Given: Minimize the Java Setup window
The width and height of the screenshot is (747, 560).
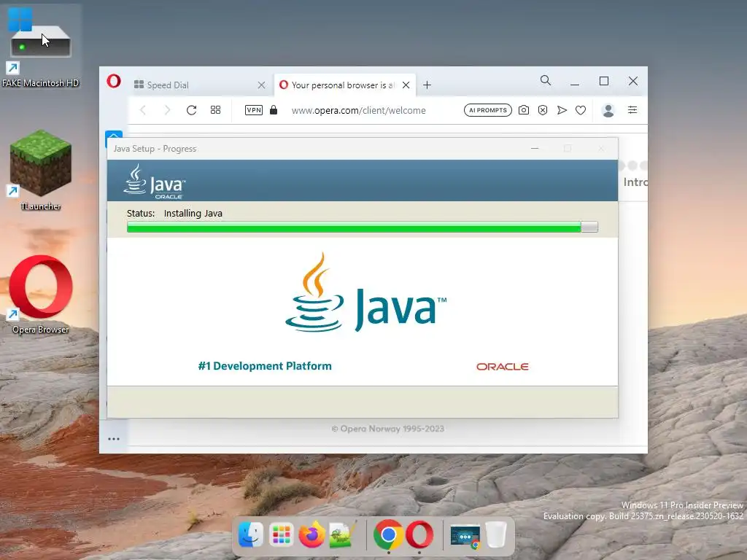Looking at the screenshot, I should pyautogui.click(x=535, y=149).
